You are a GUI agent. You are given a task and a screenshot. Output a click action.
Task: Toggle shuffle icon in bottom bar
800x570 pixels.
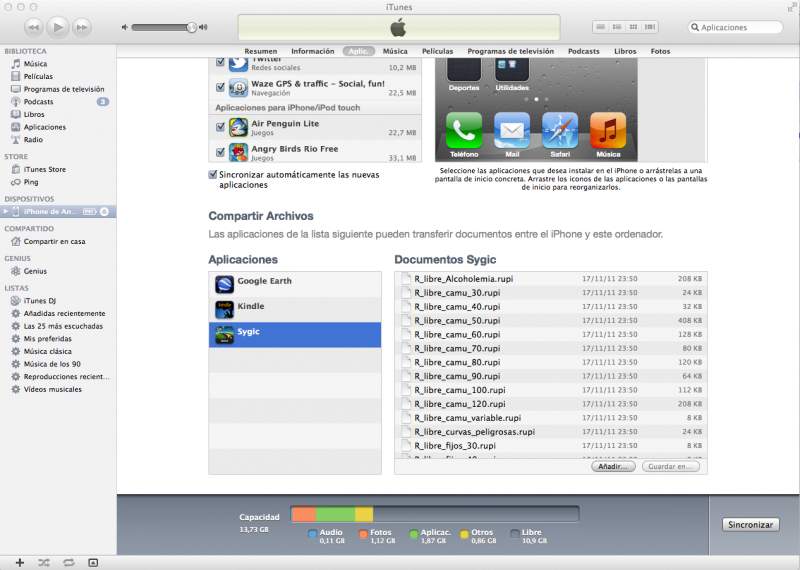(x=44, y=562)
